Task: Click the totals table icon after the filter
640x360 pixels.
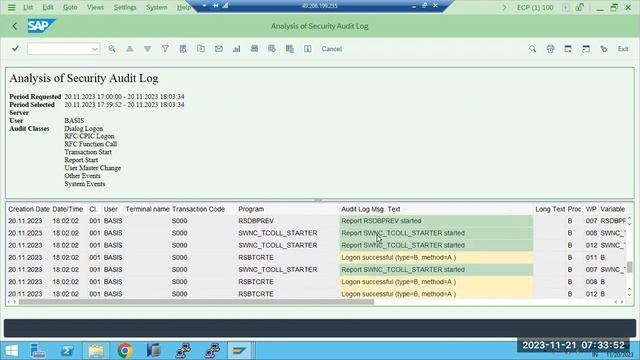Action: (183, 49)
